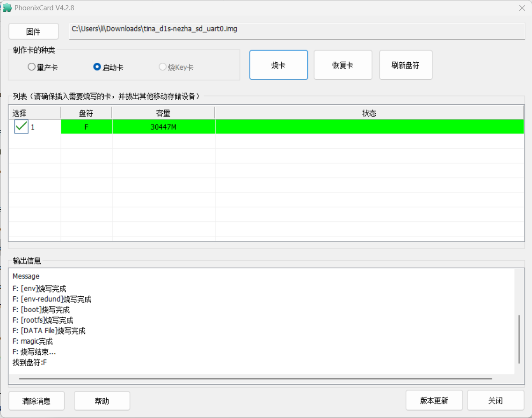Click 刷新盘符 to refresh drive letters

[405, 65]
